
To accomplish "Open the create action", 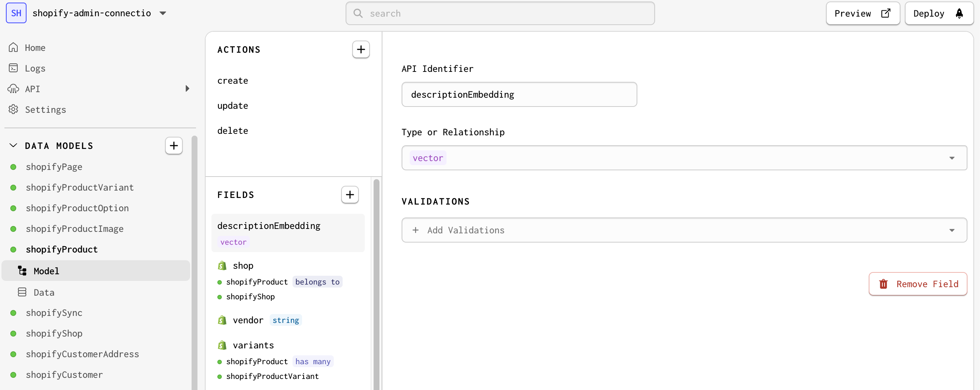I will [232, 80].
